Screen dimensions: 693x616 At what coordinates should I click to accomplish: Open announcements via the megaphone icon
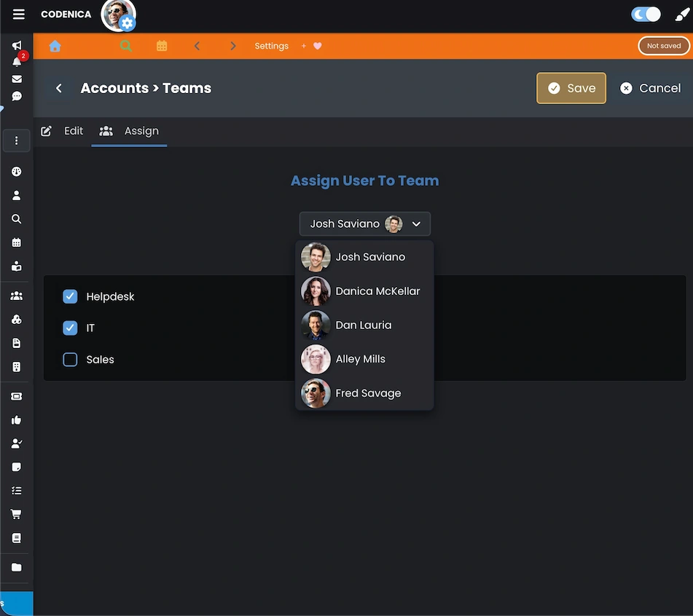pyautogui.click(x=16, y=44)
